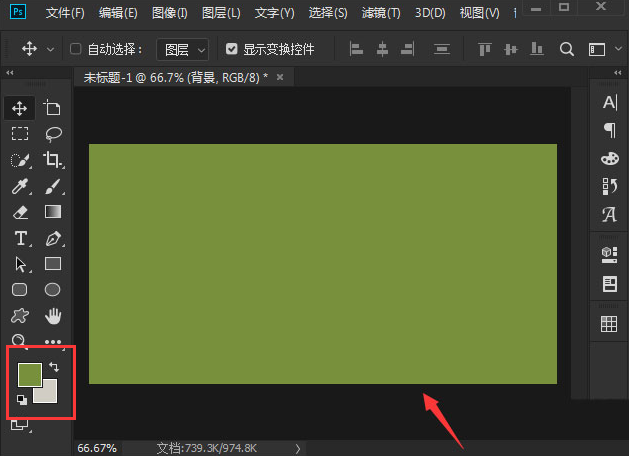
Task: Open the Paragraph panel icon
Action: [609, 130]
